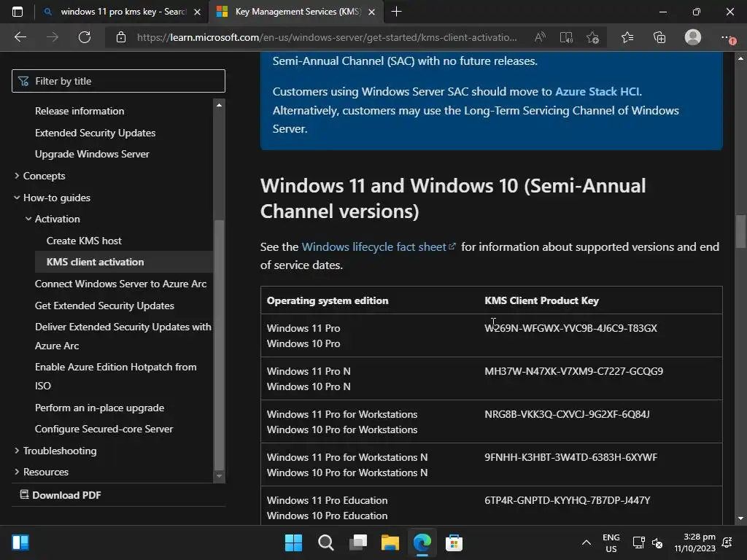Open the Windows lifecycle fact sheet link
Viewport: 747px width, 560px height.
[x=379, y=246]
